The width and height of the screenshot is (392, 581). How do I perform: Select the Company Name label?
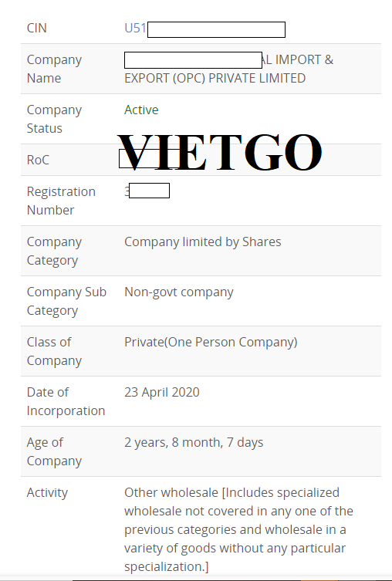(54, 69)
